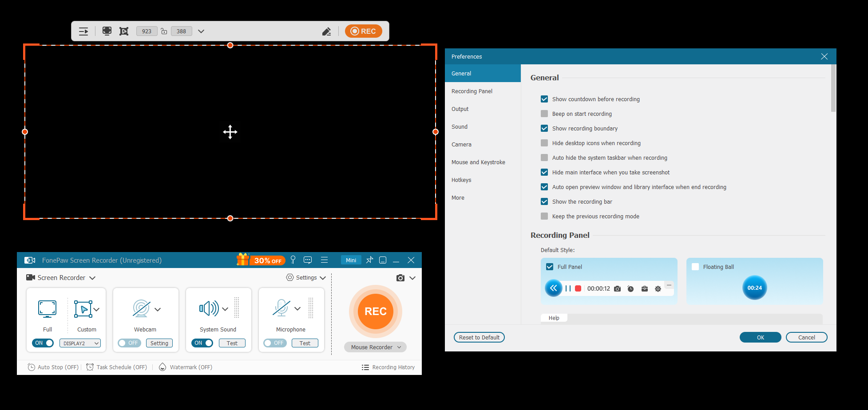868x410 pixels.
Task: Click the Webcam icon
Action: (141, 308)
